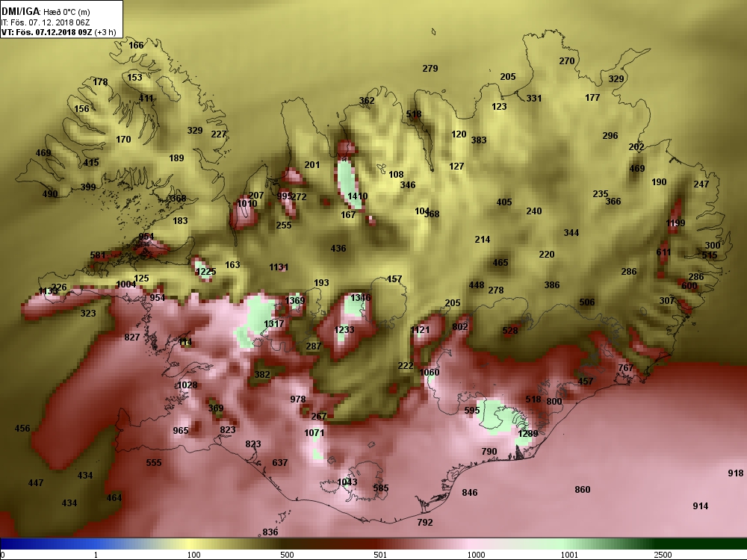Pick the map value 767
This screenshot has height=560, width=747.
[625, 368]
